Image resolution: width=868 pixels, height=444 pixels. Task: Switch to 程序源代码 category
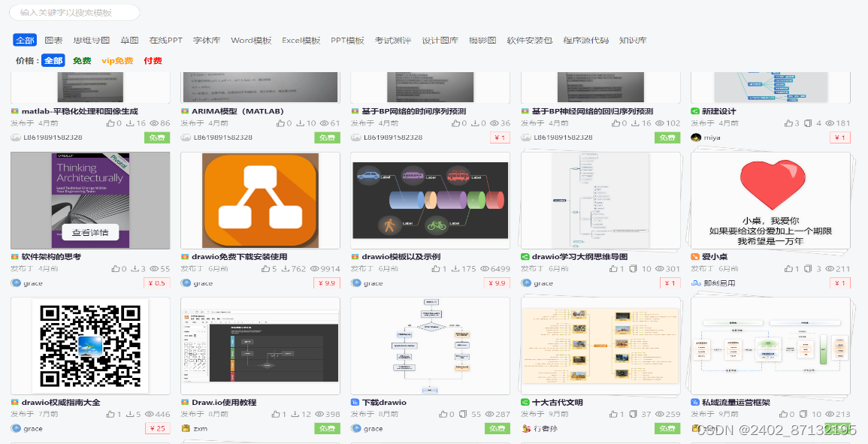pos(585,41)
